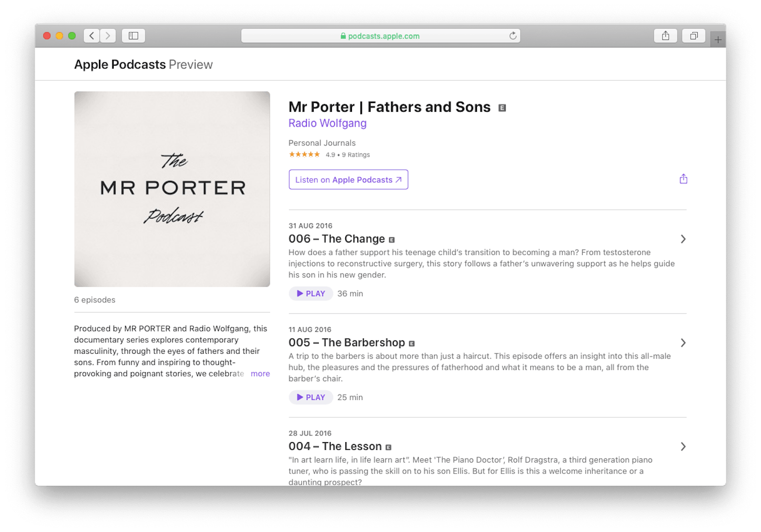Viewport: 761px width, 532px height.
Task: Click Listen on Apple Podcasts button
Action: [x=348, y=180]
